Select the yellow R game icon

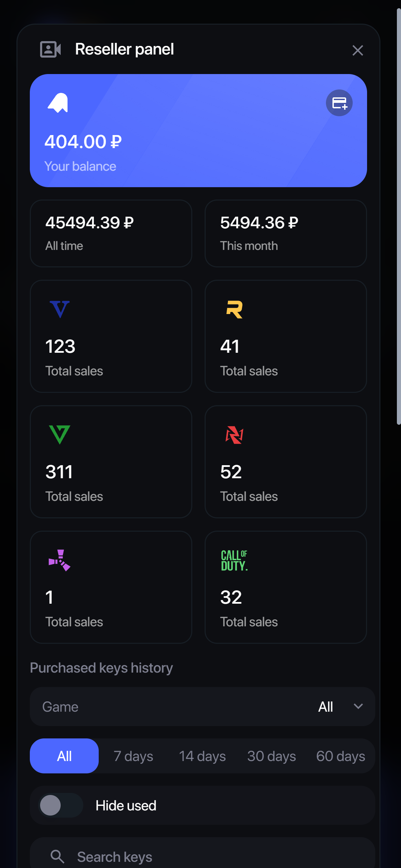(234, 309)
